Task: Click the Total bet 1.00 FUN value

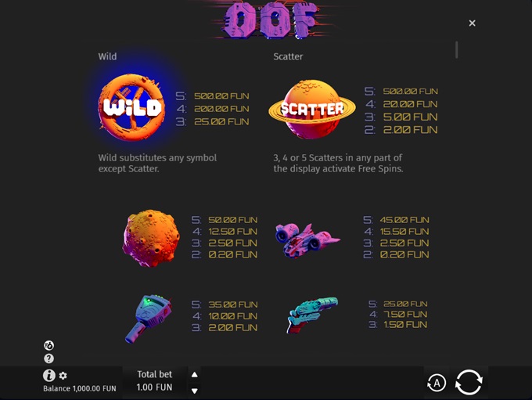Action: (x=154, y=387)
